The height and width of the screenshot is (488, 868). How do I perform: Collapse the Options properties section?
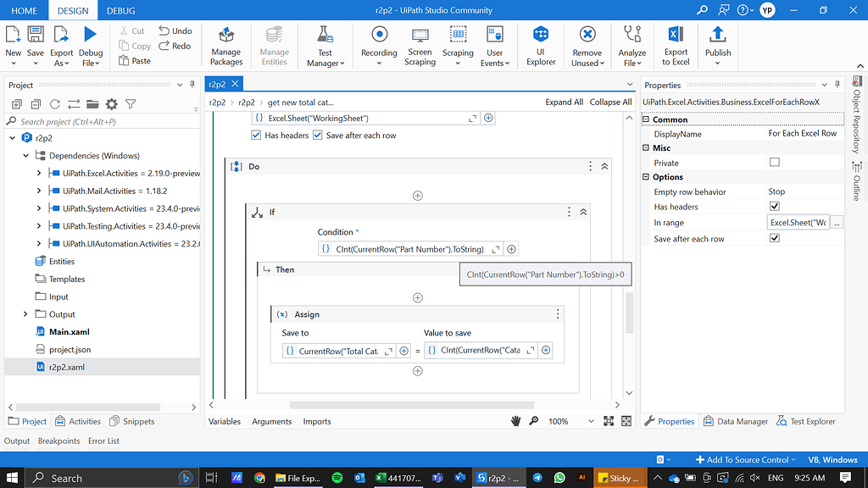[645, 177]
